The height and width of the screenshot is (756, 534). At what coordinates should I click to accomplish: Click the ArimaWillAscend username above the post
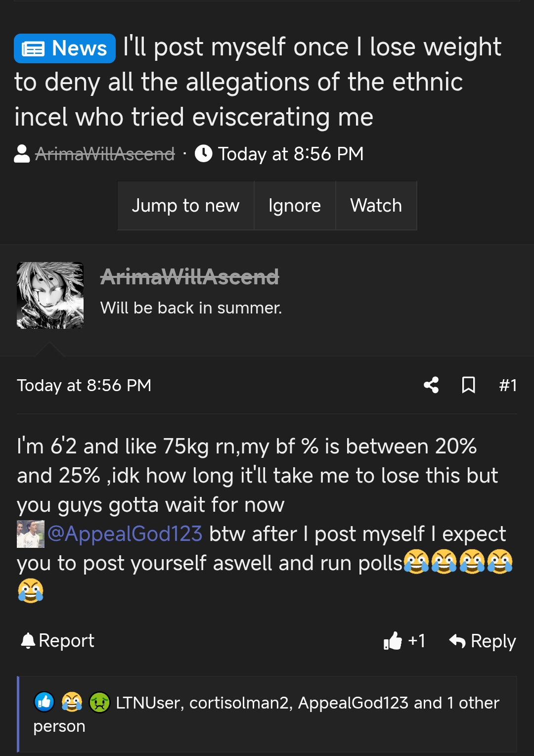pos(189,277)
